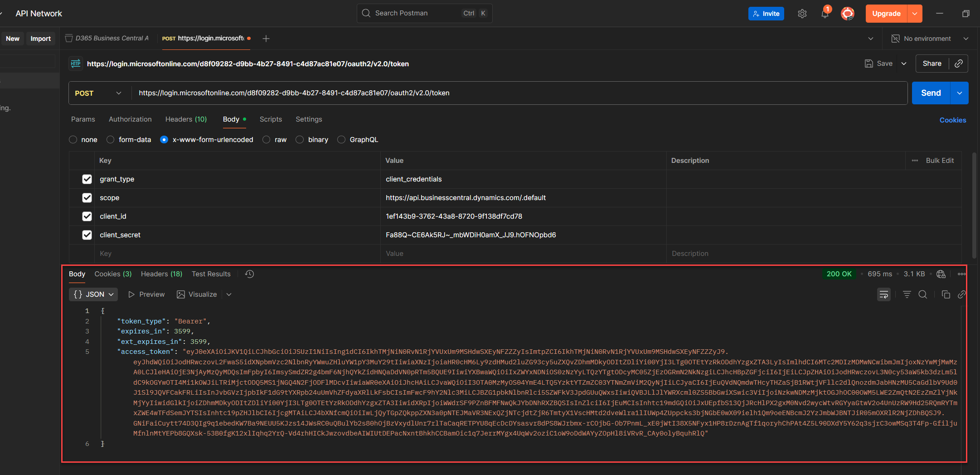The width and height of the screenshot is (980, 475).
Task: Click the request body vertical scrollbar
Action: (x=974, y=206)
